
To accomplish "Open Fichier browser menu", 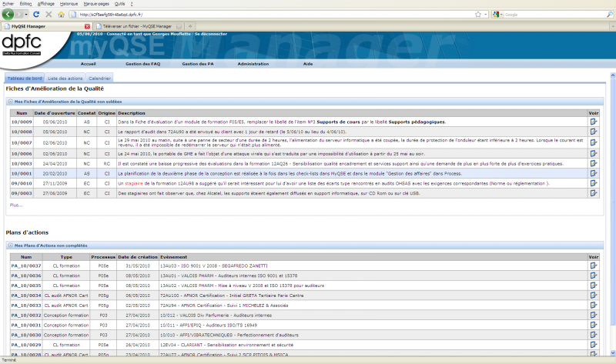I will click(x=8, y=4).
